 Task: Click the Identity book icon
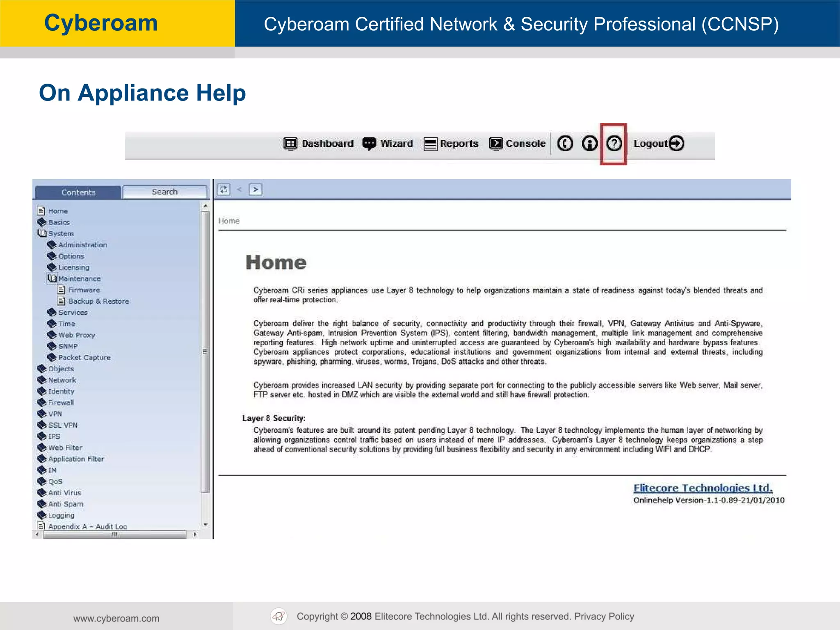42,391
